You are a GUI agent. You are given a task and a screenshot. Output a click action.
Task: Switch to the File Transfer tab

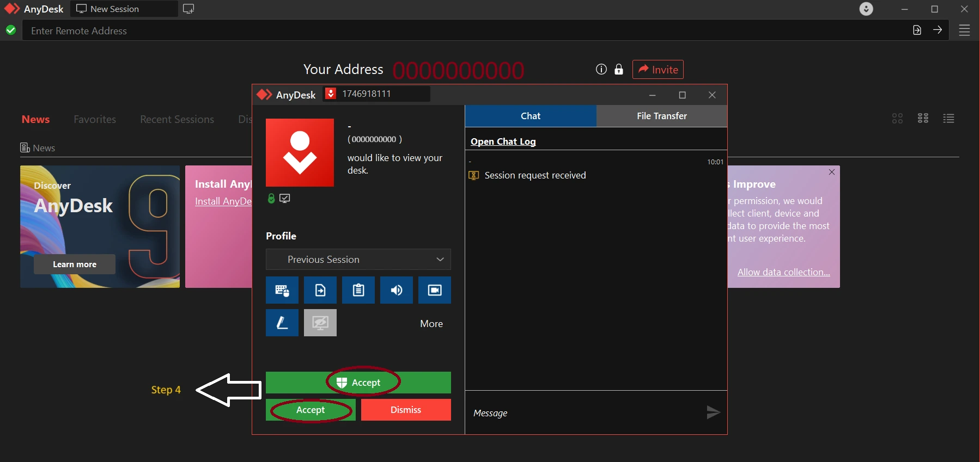tap(661, 116)
